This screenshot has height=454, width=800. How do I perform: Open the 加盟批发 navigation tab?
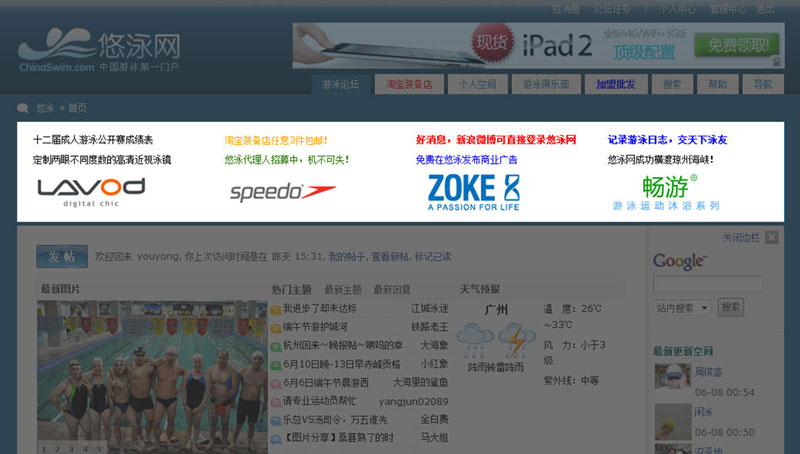(x=616, y=84)
